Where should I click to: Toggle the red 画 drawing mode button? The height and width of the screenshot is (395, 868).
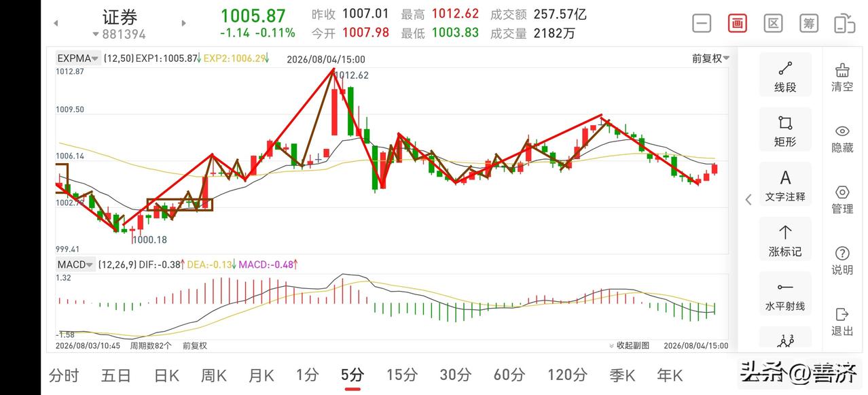tap(737, 23)
